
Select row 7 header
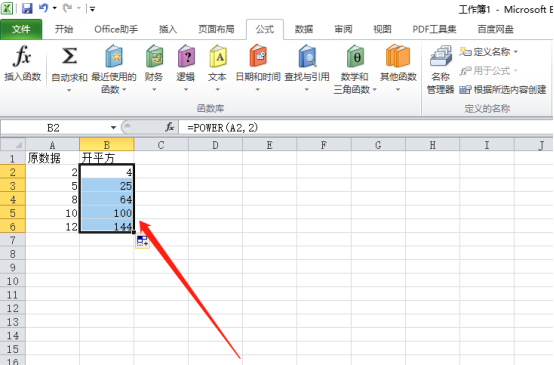13,240
